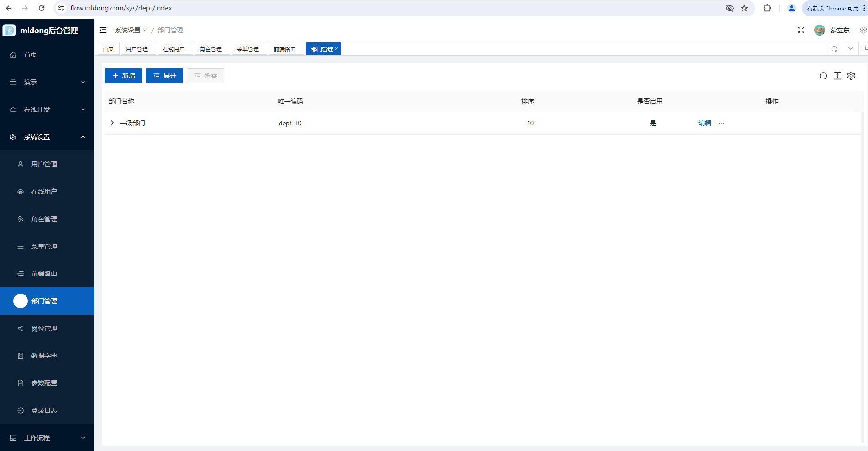Screen dimensions: 868x451
Task: Go to 首页 in the sidebar
Action: 47,55
